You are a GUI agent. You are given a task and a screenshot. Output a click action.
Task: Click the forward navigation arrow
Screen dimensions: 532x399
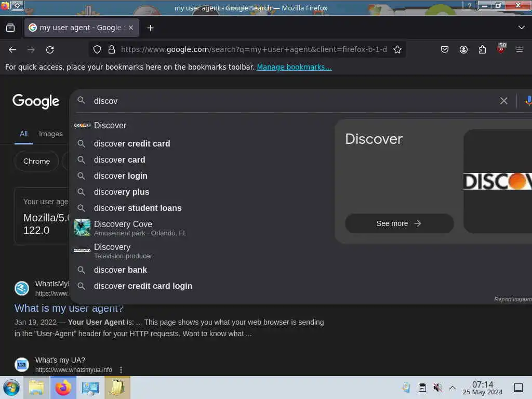(31, 50)
